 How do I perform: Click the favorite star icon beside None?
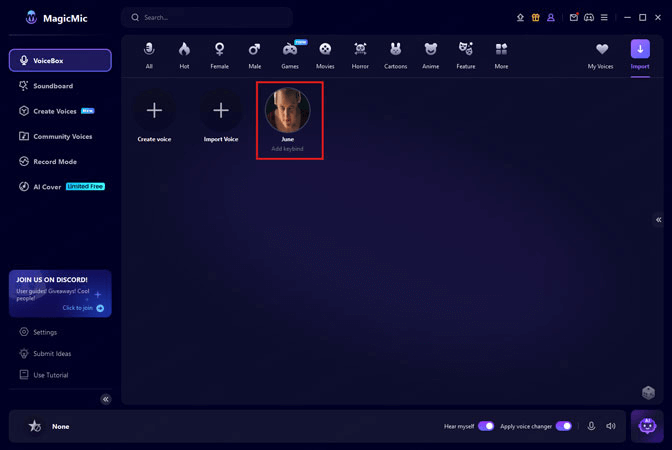(35, 426)
